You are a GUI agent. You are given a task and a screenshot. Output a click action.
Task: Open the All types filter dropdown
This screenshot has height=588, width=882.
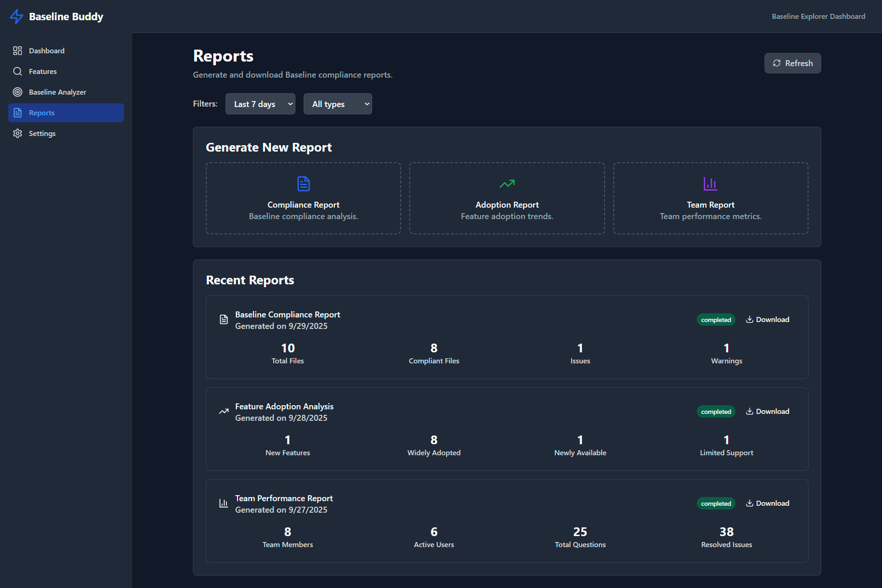coord(338,104)
